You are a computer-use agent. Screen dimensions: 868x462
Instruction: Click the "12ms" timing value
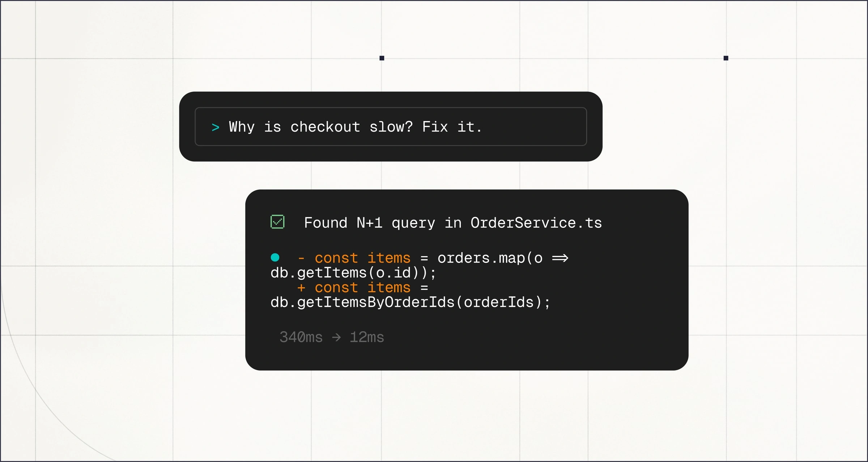click(367, 337)
